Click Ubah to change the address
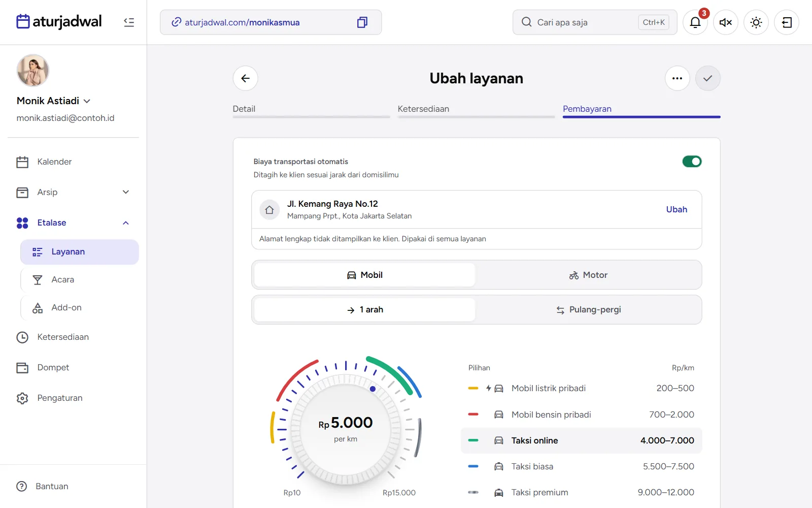Image resolution: width=812 pixels, height=508 pixels. point(676,209)
